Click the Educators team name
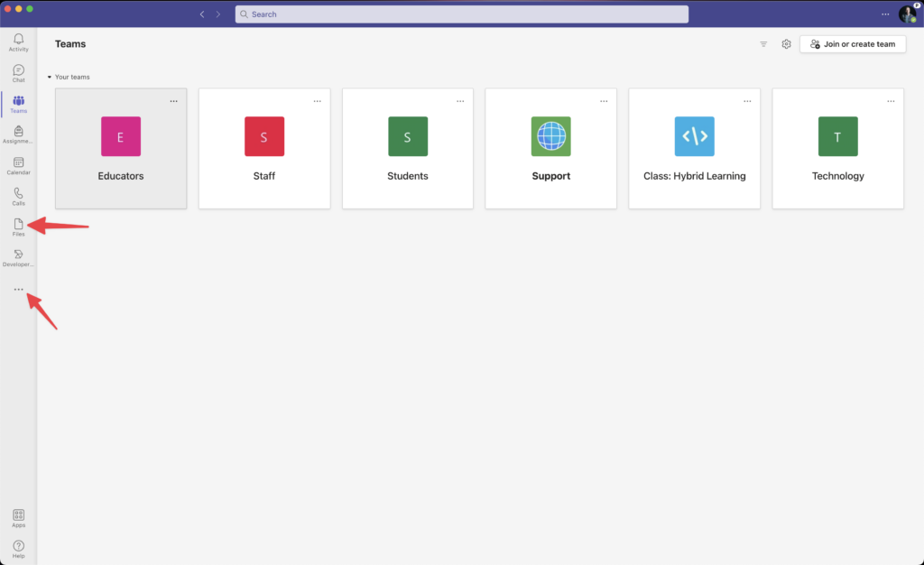This screenshot has width=924, height=565. pos(121,176)
